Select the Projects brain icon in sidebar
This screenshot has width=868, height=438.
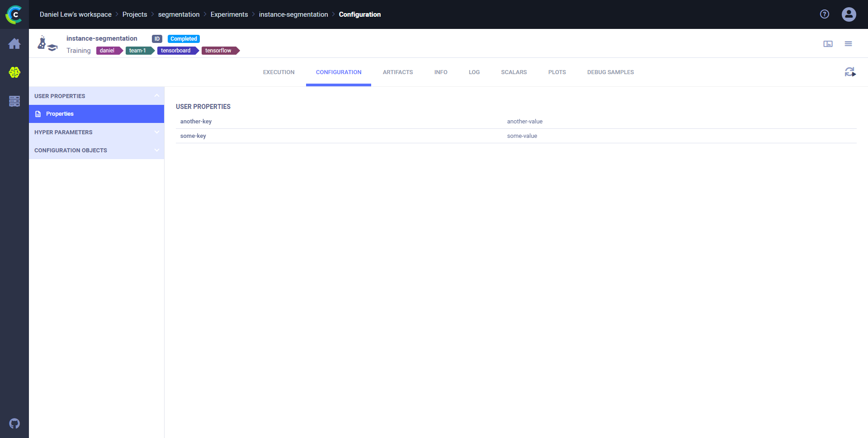click(x=14, y=72)
